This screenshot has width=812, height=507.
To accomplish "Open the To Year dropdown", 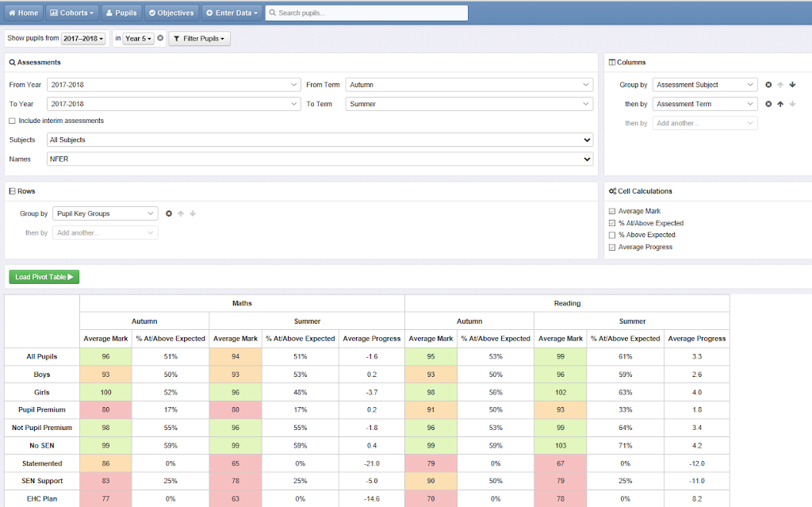I will 174,104.
